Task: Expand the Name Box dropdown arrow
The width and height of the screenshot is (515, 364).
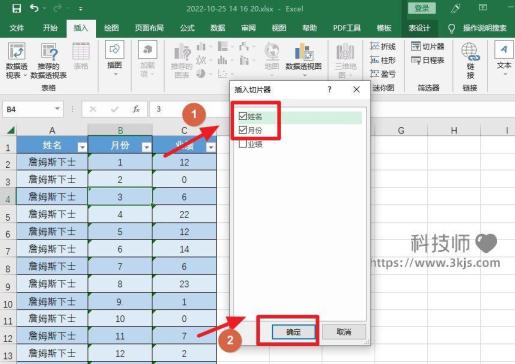Action: [57, 109]
